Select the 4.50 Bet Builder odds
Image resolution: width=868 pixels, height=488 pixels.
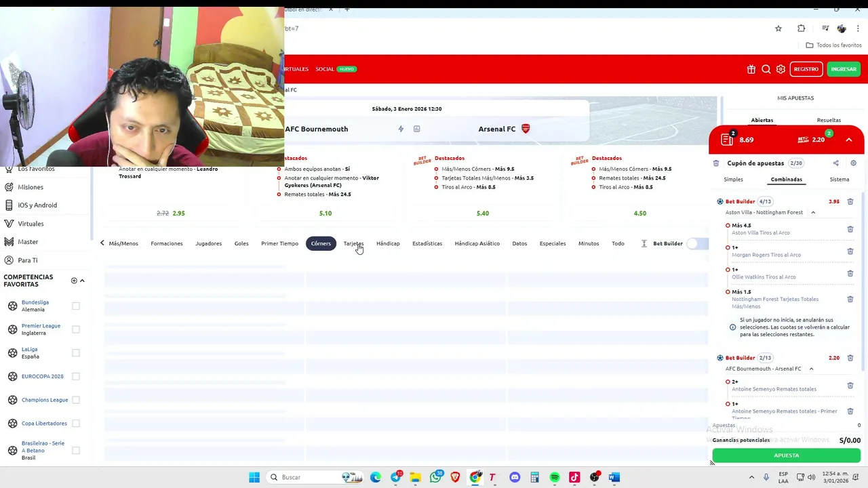point(640,213)
